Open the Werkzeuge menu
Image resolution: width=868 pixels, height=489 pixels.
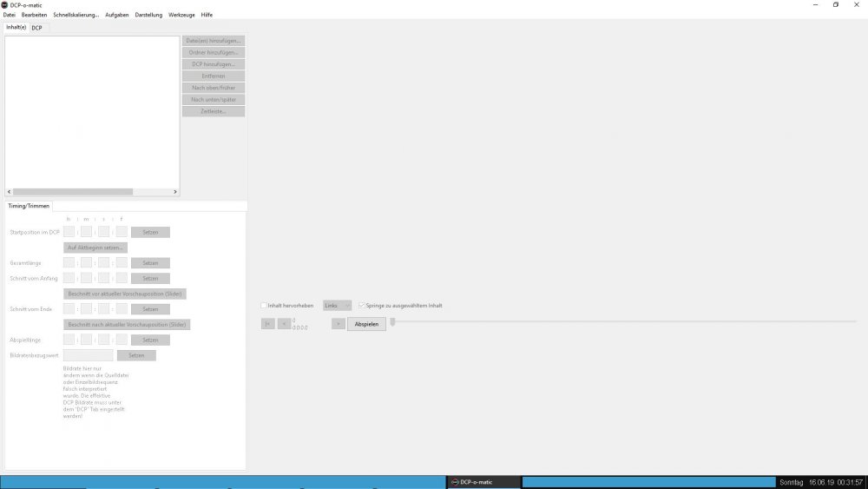pos(181,15)
